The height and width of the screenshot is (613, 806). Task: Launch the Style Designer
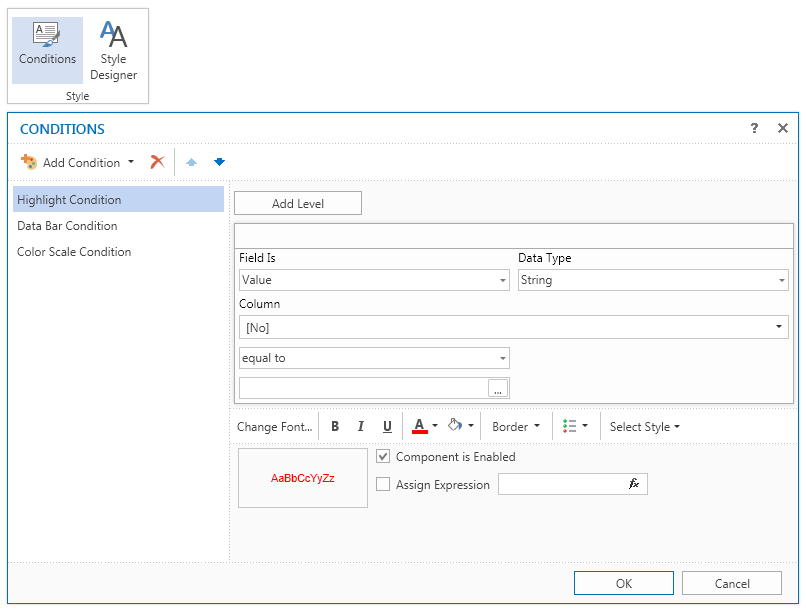tap(113, 50)
